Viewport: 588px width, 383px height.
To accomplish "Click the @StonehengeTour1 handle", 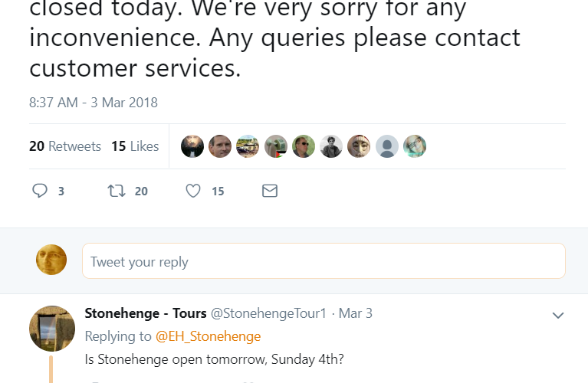I will click(268, 313).
